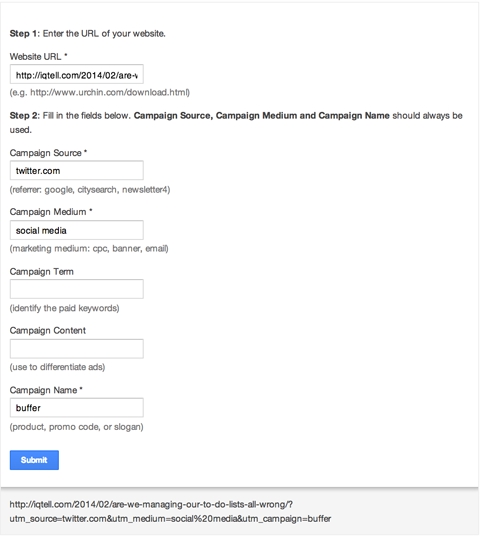The image size is (480, 536).
Task: Click the generated utm_source URL text
Action: 170,511
